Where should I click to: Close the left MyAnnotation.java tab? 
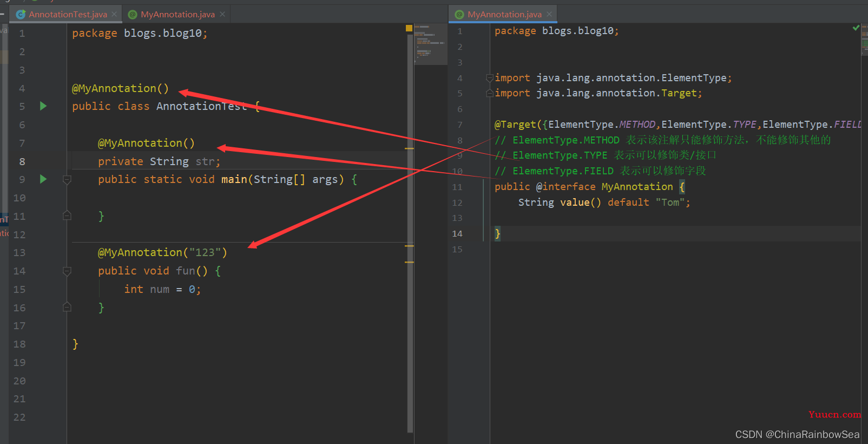(x=222, y=14)
